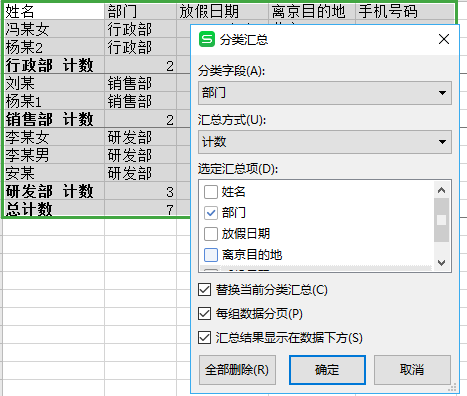
Task: Select the cell containing 杨某2
Action: click(x=54, y=47)
